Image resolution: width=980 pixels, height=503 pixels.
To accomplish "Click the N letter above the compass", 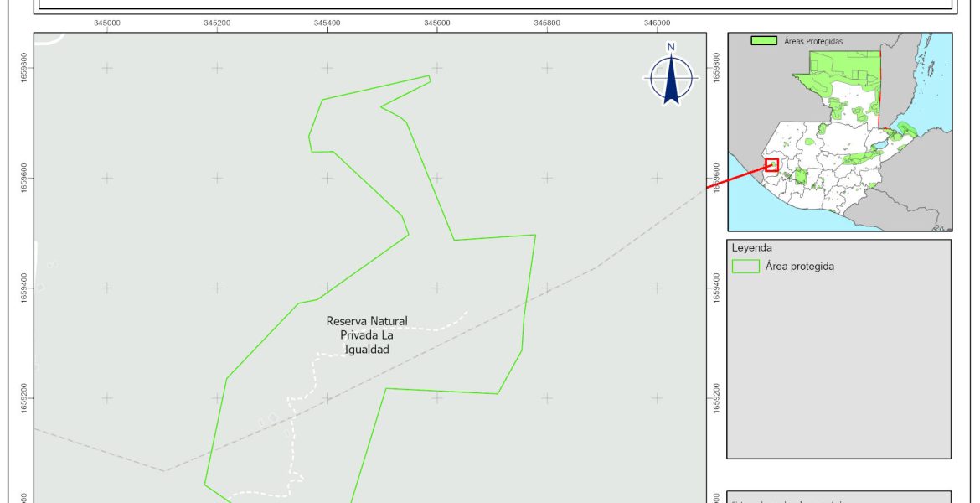I will point(670,47).
